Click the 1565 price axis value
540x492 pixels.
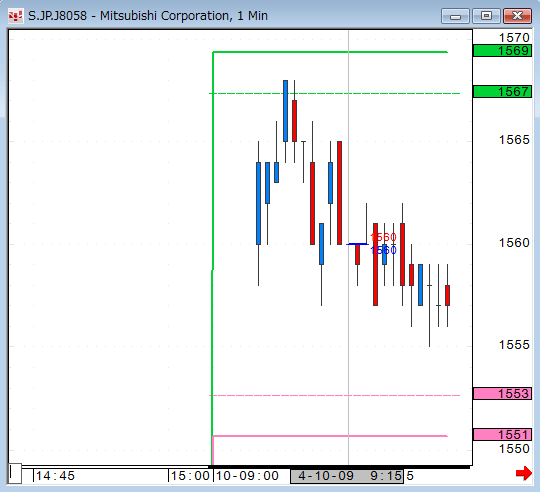(514, 140)
